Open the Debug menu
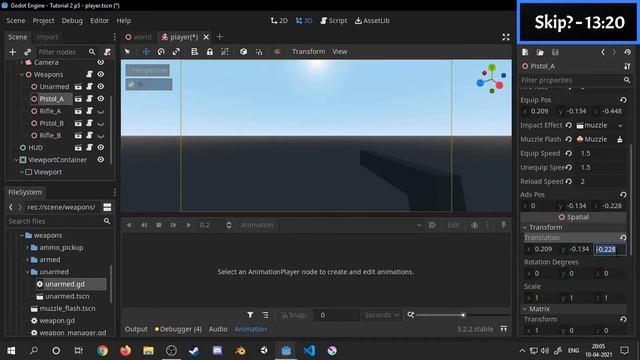 coord(72,20)
